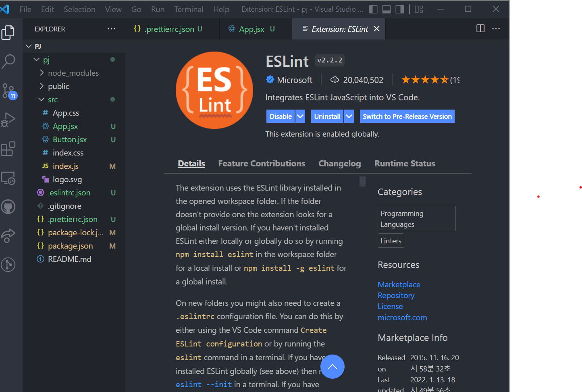Open the Go menu
This screenshot has width=582, height=392.
136,9
